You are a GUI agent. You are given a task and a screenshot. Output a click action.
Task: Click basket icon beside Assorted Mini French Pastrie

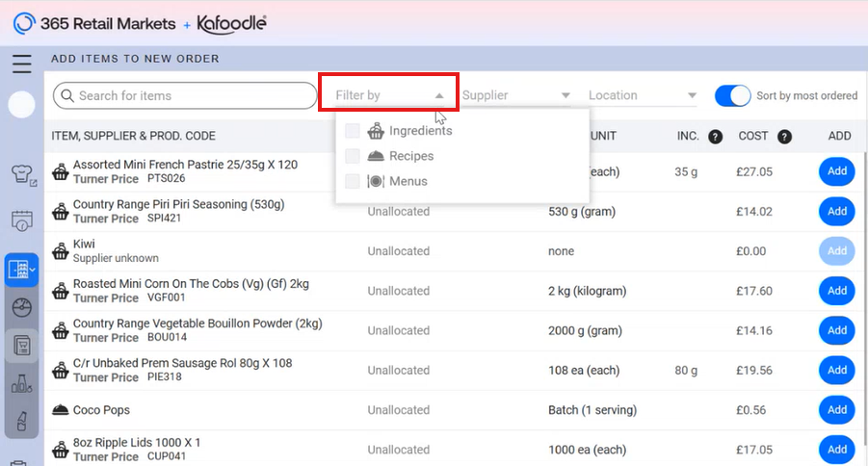(x=61, y=171)
